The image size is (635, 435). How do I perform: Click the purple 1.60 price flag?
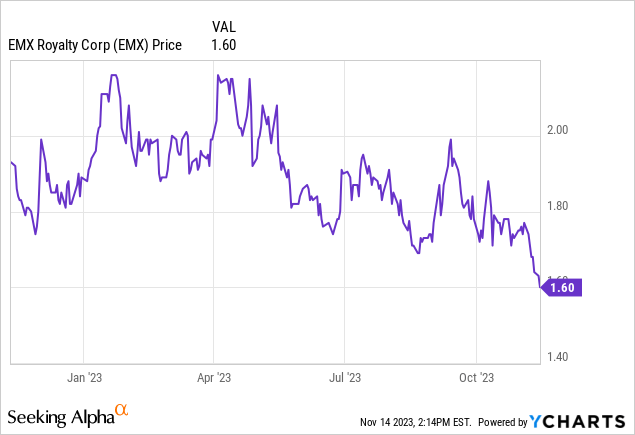(561, 288)
